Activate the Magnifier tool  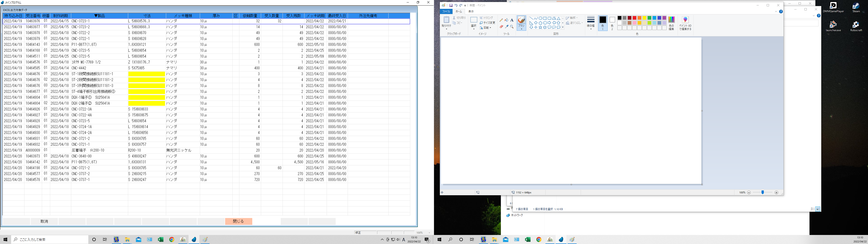click(x=512, y=27)
